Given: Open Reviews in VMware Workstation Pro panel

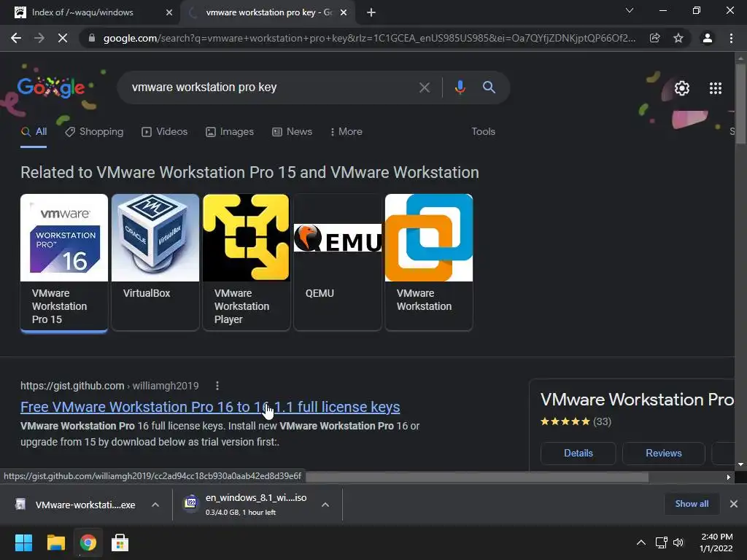Looking at the screenshot, I should (x=664, y=454).
